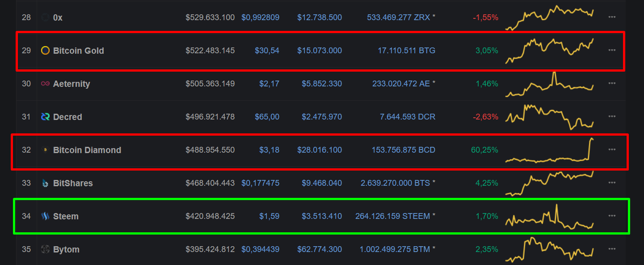
Task: Click the BitShares coin logo icon
Action: 45,183
